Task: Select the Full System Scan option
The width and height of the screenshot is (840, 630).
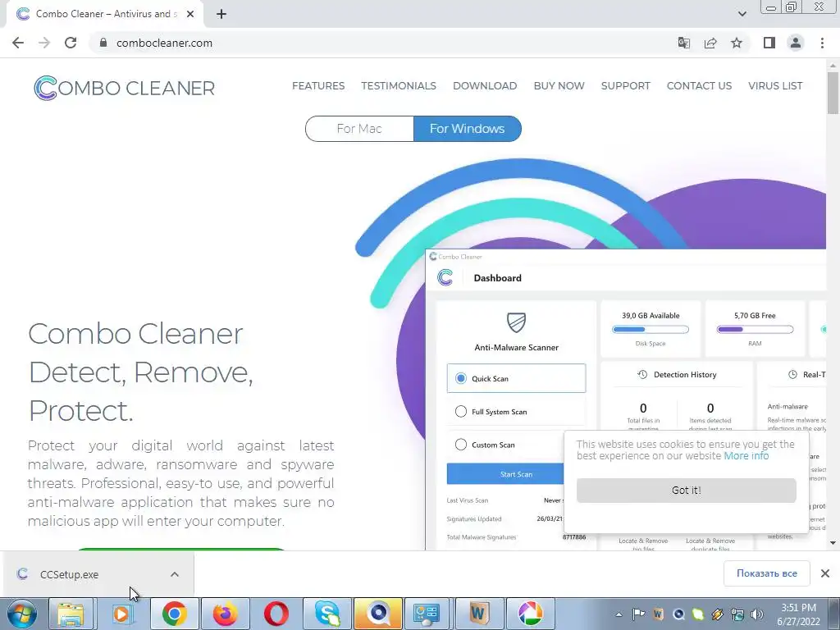Action: coord(461,412)
